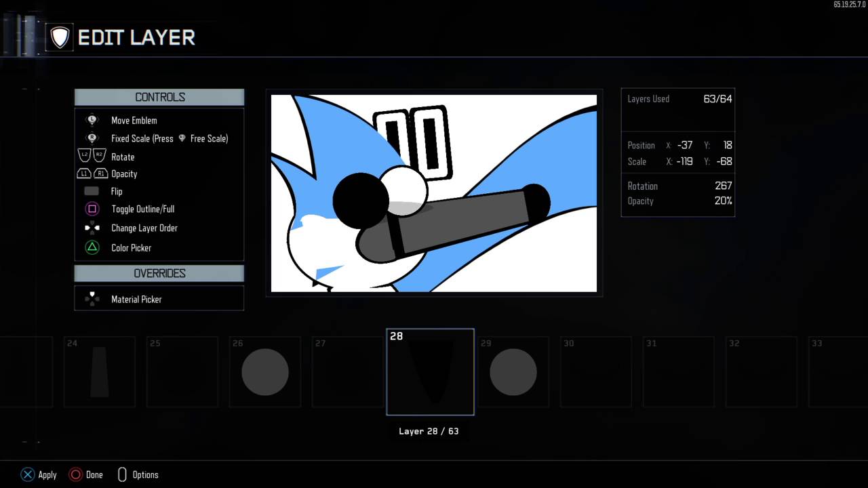Click the Options button icon

point(123,474)
